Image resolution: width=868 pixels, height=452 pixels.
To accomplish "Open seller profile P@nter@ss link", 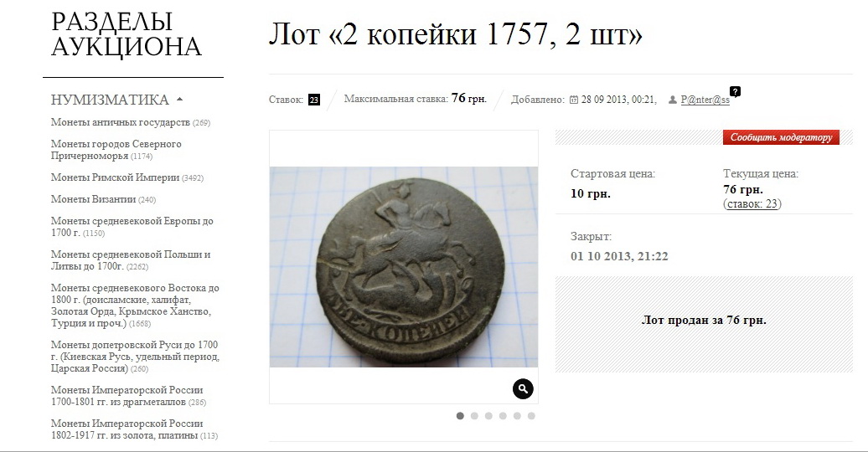I will tap(705, 100).
